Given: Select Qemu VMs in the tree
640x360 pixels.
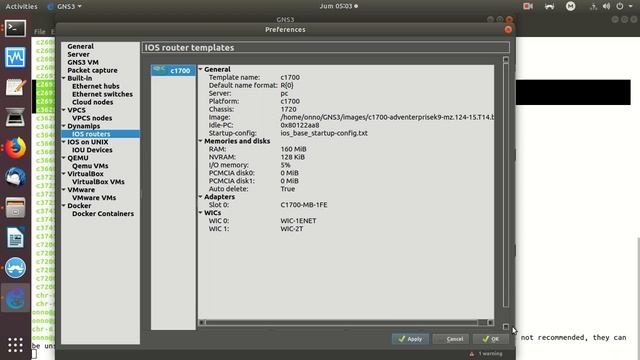Looking at the screenshot, I should (90, 166).
